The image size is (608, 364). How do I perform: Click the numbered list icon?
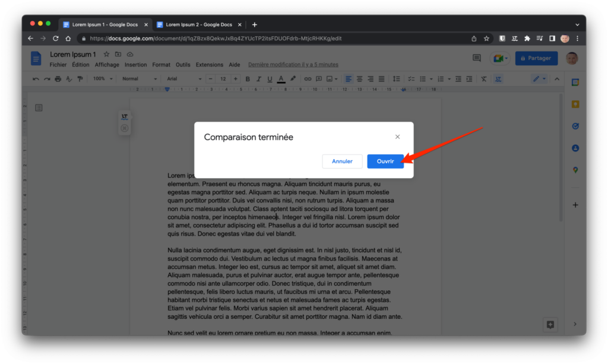pos(441,79)
